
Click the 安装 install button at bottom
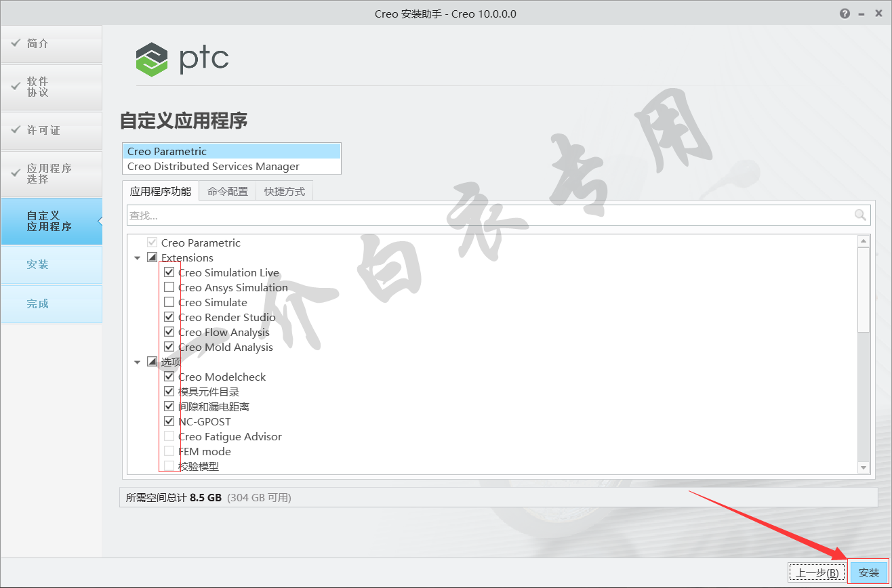[x=869, y=573]
